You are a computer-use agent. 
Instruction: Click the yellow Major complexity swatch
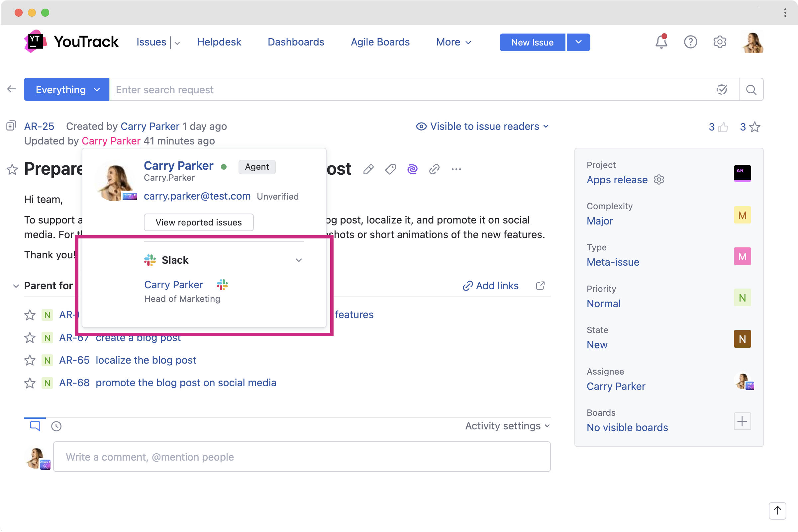(742, 215)
